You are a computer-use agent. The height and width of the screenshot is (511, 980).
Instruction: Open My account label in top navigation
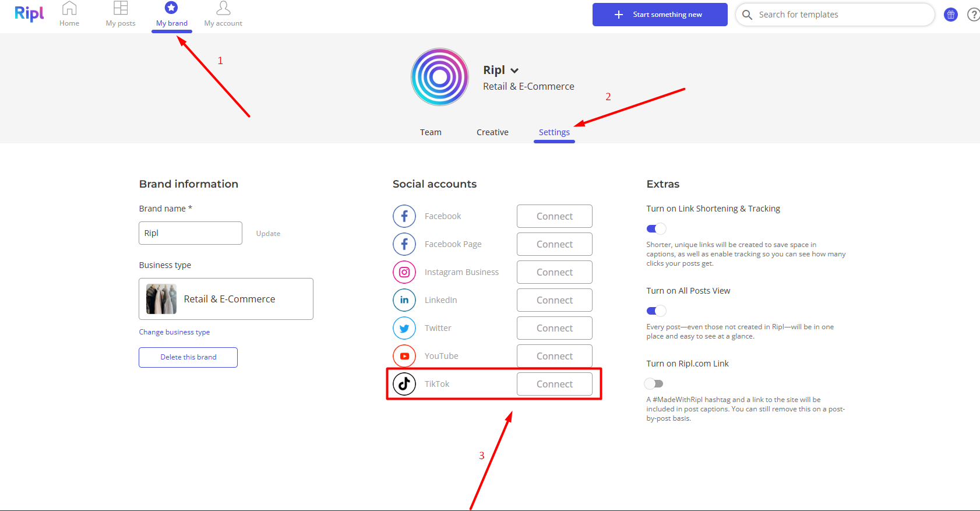(x=223, y=23)
